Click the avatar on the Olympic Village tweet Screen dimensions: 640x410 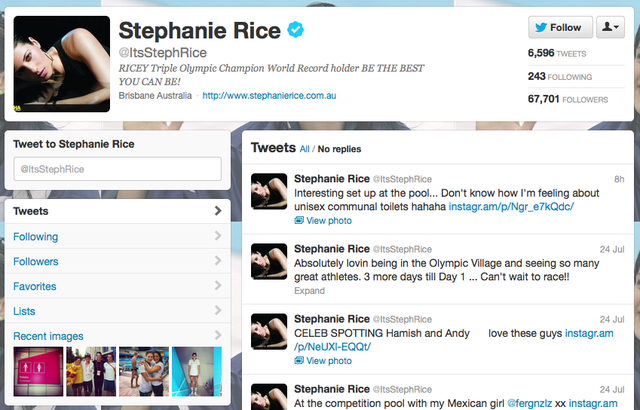pyautogui.click(x=269, y=262)
